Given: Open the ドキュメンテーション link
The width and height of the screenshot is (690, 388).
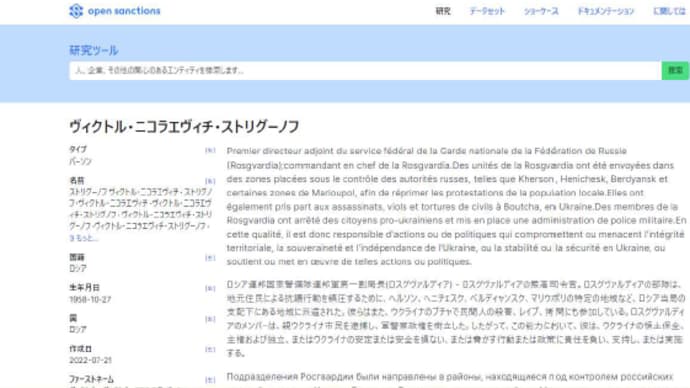Looking at the screenshot, I should [x=606, y=11].
